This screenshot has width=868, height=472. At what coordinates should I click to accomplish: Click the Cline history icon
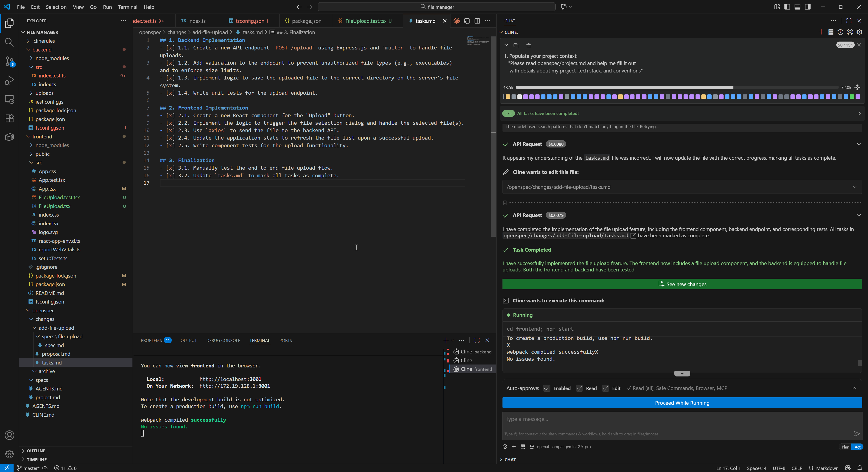coord(840,32)
